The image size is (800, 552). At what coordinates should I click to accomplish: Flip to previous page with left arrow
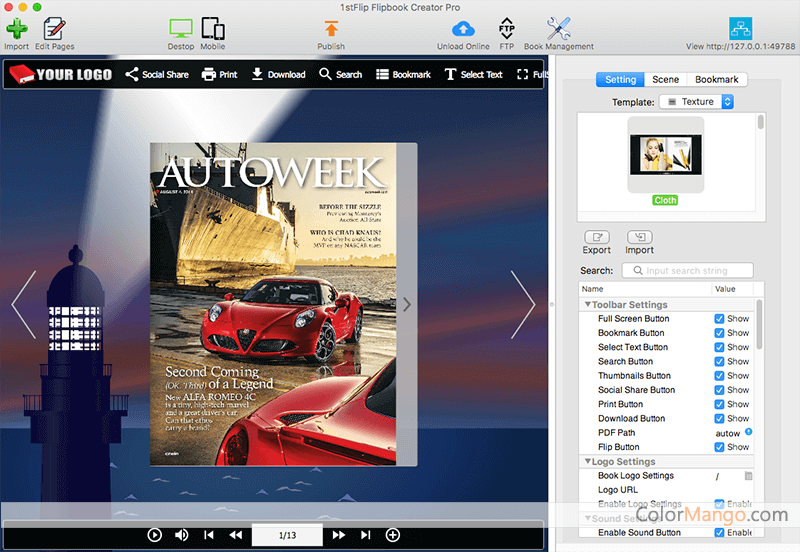pyautogui.click(x=24, y=305)
